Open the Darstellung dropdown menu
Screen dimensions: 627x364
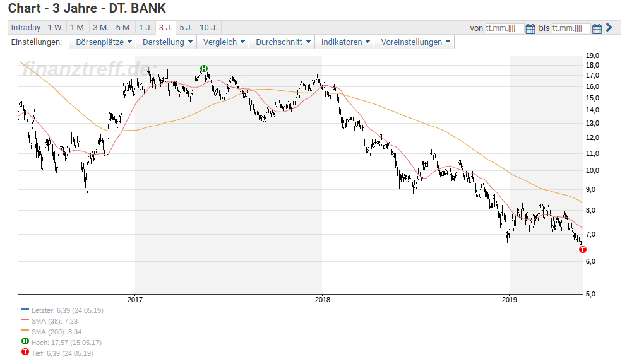(167, 42)
